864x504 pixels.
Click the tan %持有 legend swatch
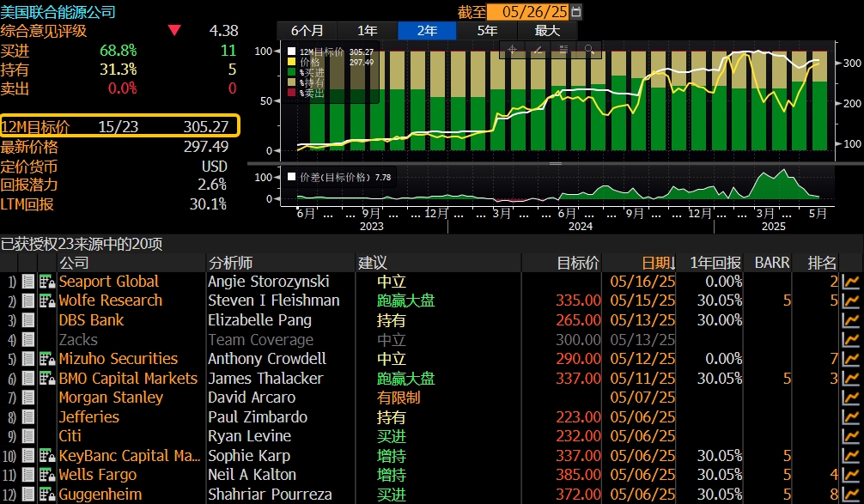(291, 82)
